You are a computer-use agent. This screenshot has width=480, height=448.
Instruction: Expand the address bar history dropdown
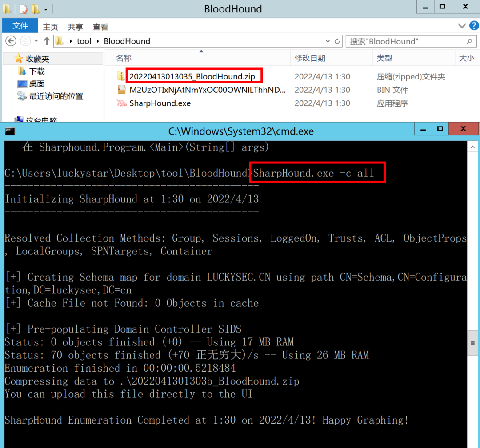[328, 41]
